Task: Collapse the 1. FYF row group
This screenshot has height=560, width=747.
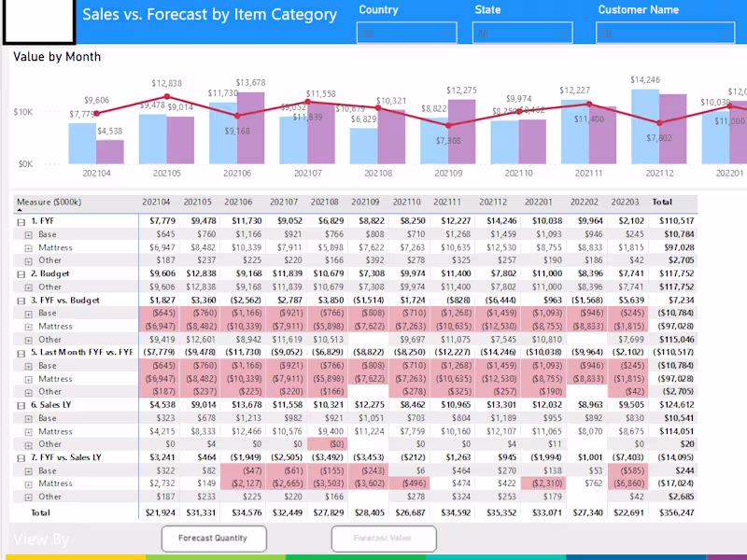Action: pos(21,222)
